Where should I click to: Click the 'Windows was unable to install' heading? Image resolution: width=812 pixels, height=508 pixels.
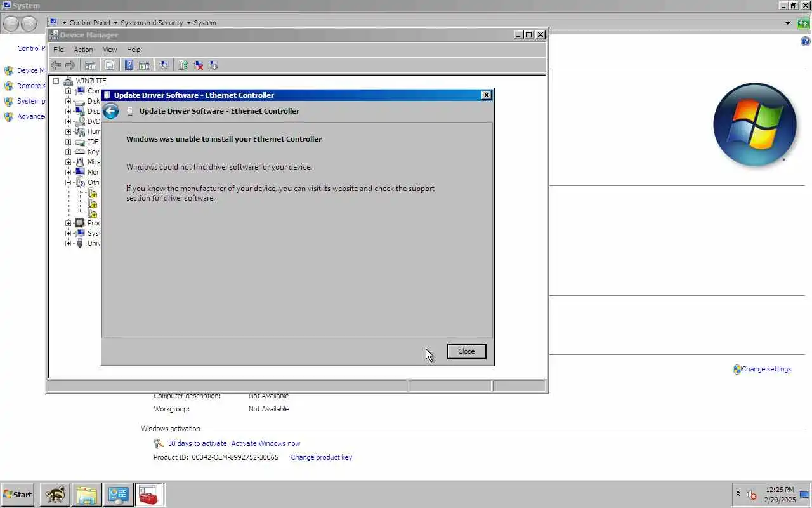point(224,139)
